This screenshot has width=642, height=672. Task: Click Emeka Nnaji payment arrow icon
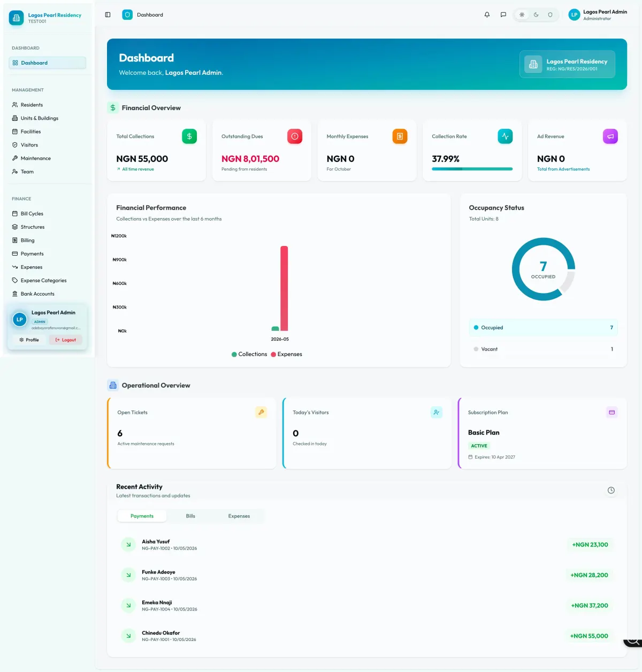click(128, 606)
